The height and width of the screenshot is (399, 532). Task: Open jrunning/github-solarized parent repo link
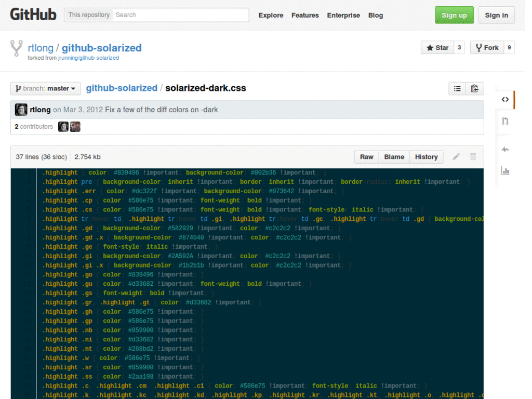click(x=88, y=58)
